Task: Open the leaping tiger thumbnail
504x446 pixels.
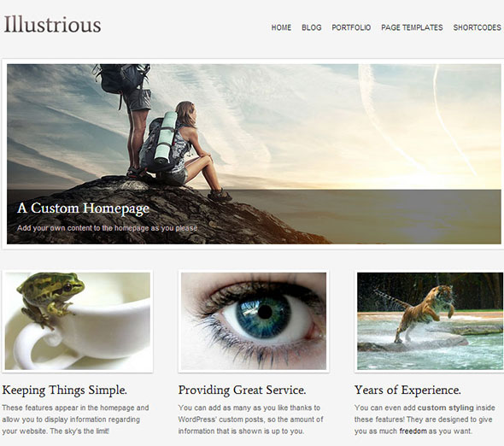Action: click(x=430, y=321)
